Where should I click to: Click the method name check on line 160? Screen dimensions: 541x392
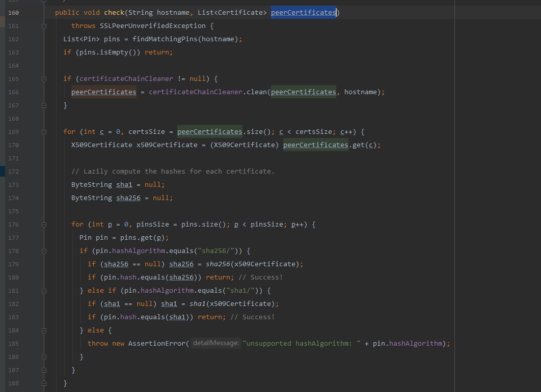tap(114, 13)
